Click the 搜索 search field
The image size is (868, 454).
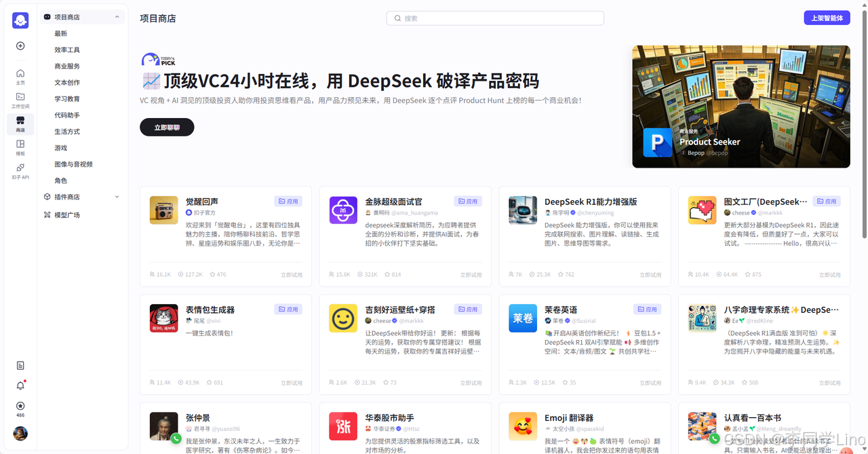(495, 18)
